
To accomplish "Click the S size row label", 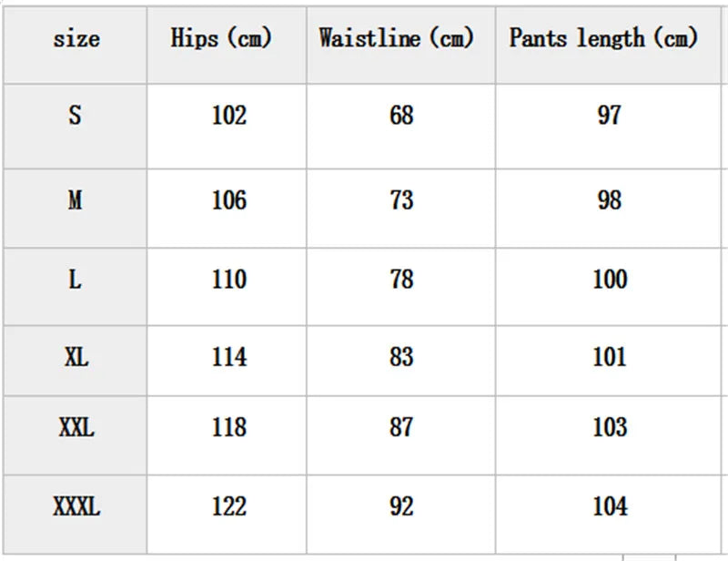I will [76, 116].
